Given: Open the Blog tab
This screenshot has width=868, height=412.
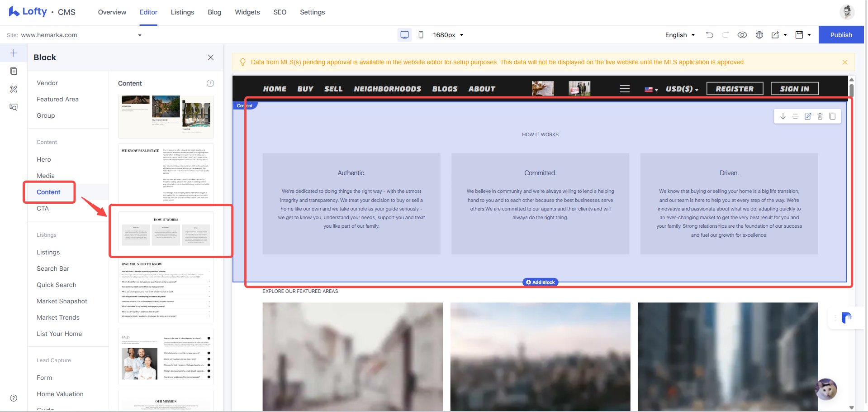Looking at the screenshot, I should pyautogui.click(x=214, y=12).
